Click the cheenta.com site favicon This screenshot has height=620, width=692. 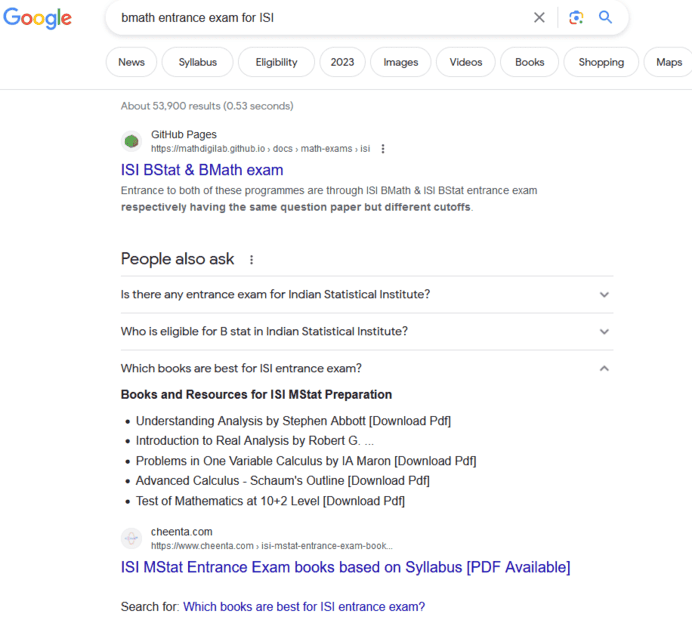pos(132,538)
